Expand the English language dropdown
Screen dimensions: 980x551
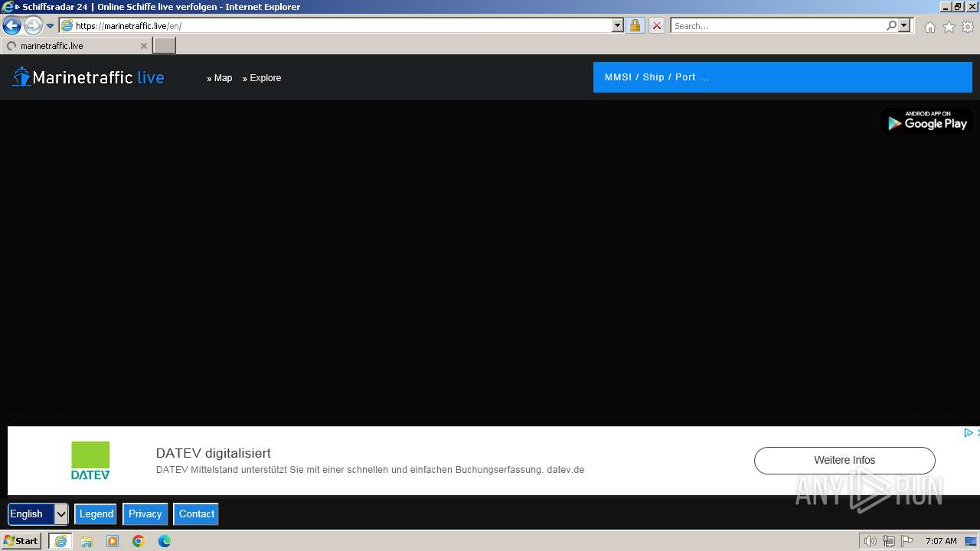pyautogui.click(x=38, y=514)
